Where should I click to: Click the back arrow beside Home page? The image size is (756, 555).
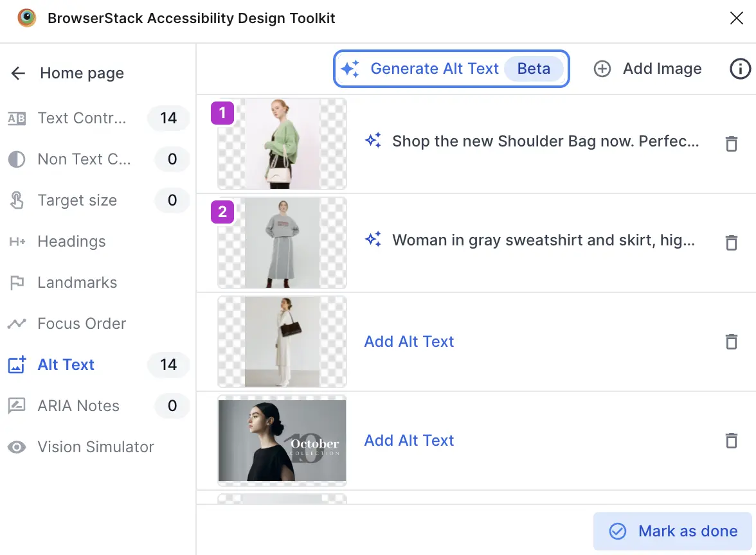tap(18, 73)
